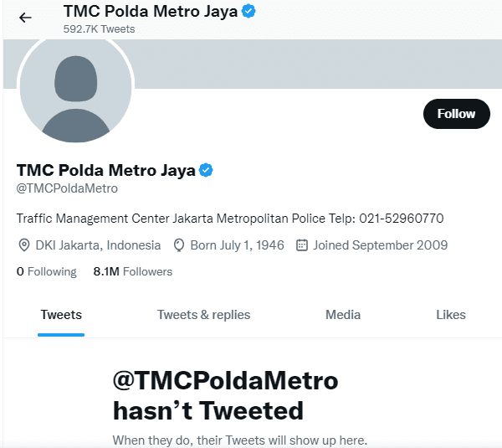This screenshot has height=448, width=502.
Task: Select the Media tab
Action: (x=343, y=315)
